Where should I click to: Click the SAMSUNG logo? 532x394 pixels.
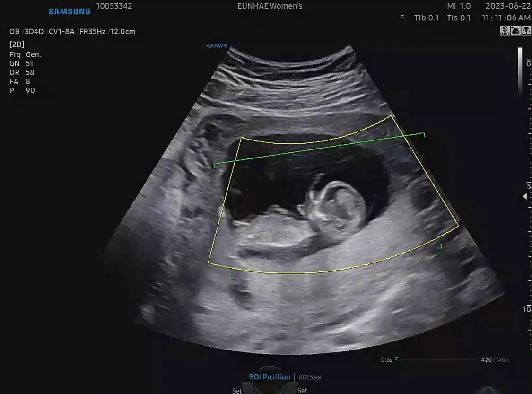pyautogui.click(x=70, y=11)
